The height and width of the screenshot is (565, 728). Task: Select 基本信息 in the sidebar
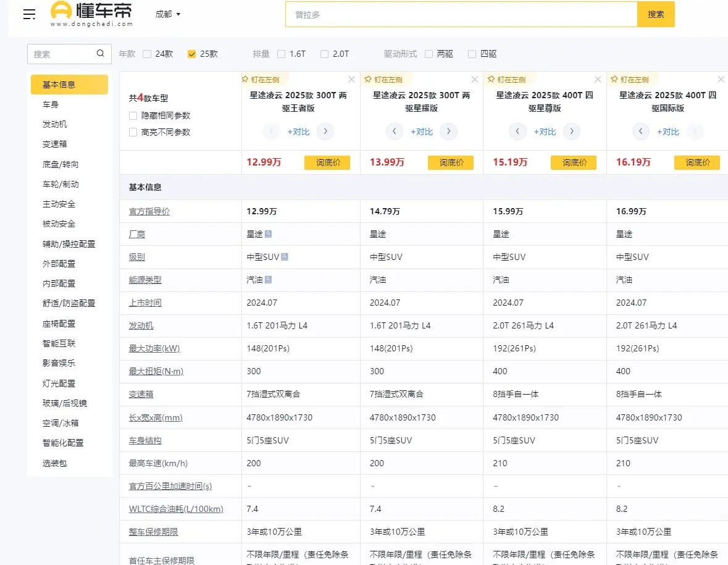pyautogui.click(x=69, y=85)
